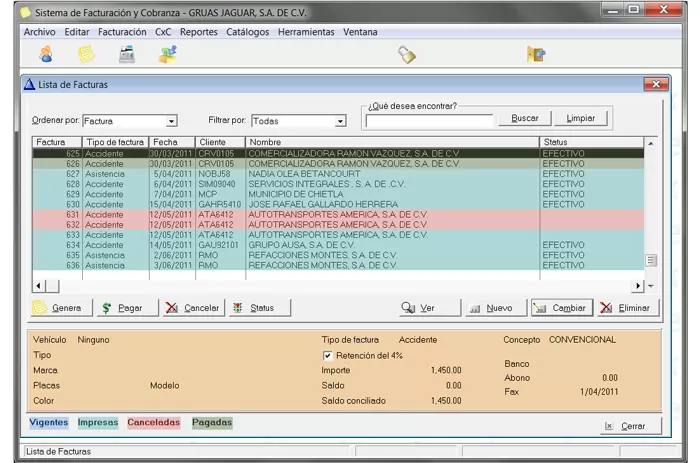Open the Editar menu

(x=77, y=32)
